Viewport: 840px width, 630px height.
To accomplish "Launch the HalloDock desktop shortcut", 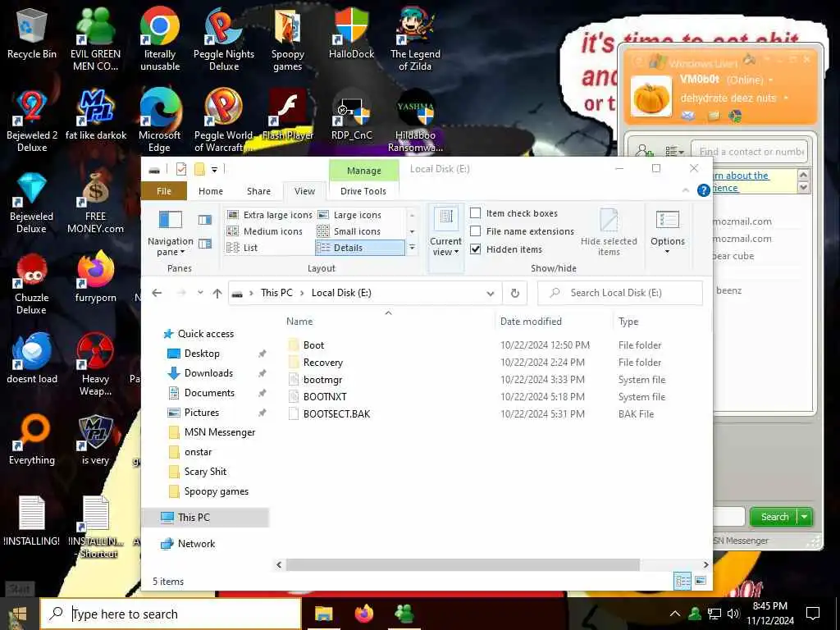I will pyautogui.click(x=351, y=34).
